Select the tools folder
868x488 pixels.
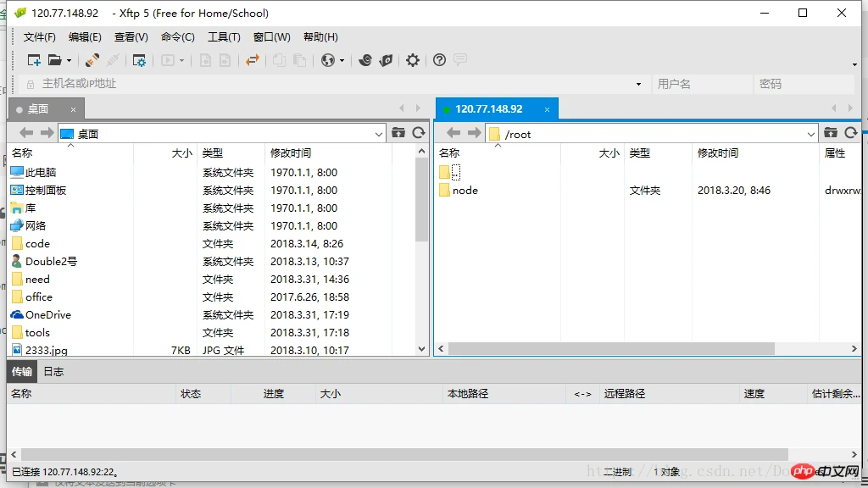(x=37, y=332)
